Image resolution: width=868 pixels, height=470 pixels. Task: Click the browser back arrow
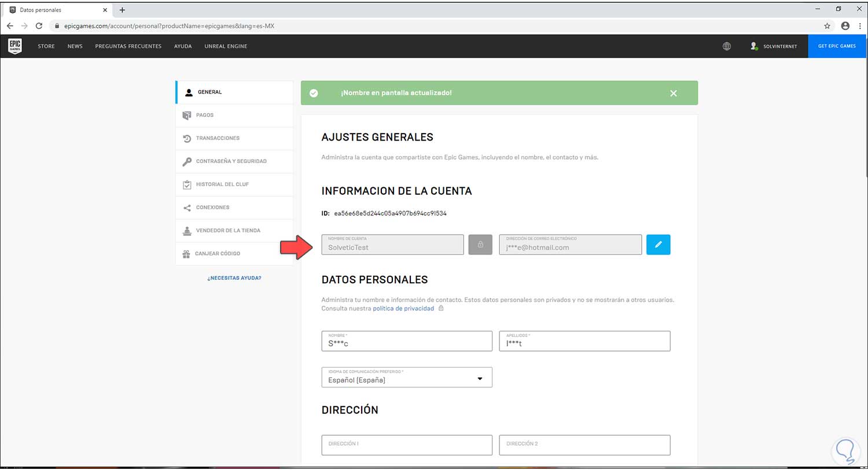(10, 26)
